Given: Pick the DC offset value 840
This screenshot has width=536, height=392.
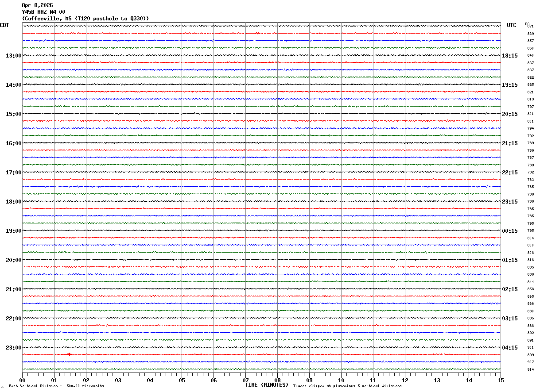Looking at the screenshot, I should click(x=531, y=55).
